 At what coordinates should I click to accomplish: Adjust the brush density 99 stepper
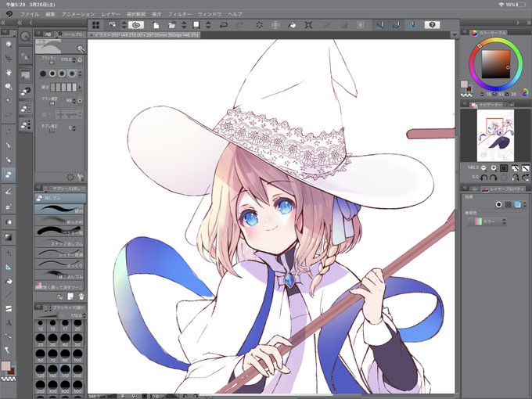(74, 101)
